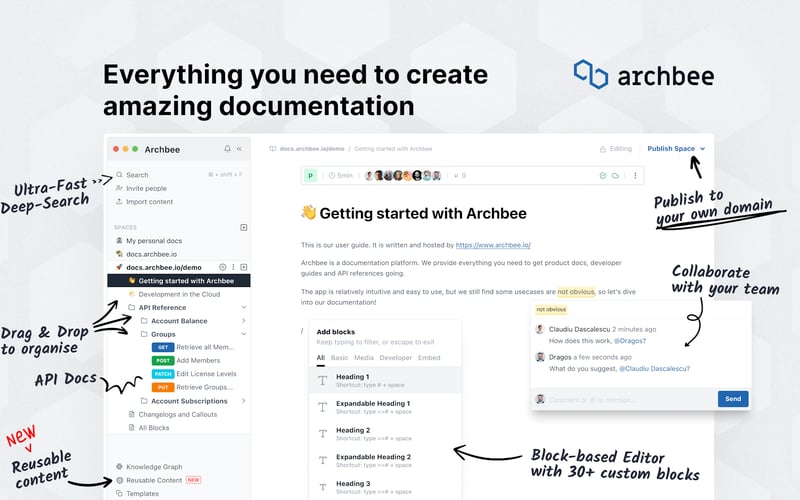Collapse the API Reference folder chevron

(x=243, y=307)
